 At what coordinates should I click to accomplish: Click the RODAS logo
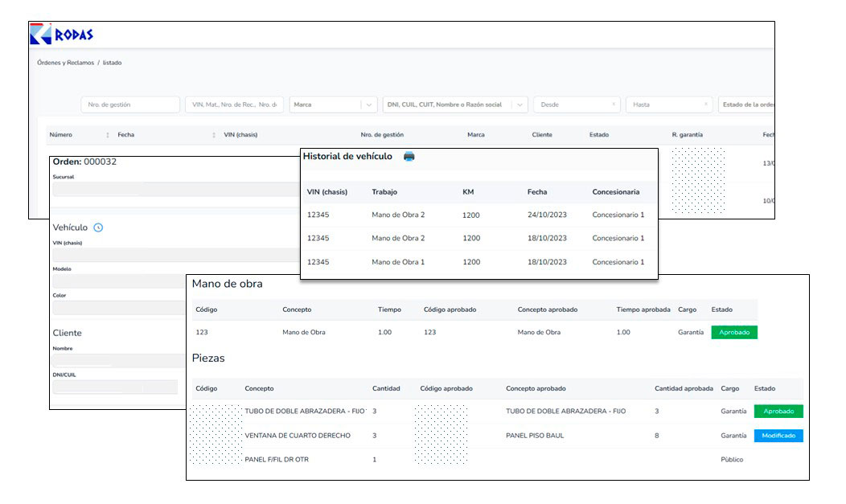[62, 35]
